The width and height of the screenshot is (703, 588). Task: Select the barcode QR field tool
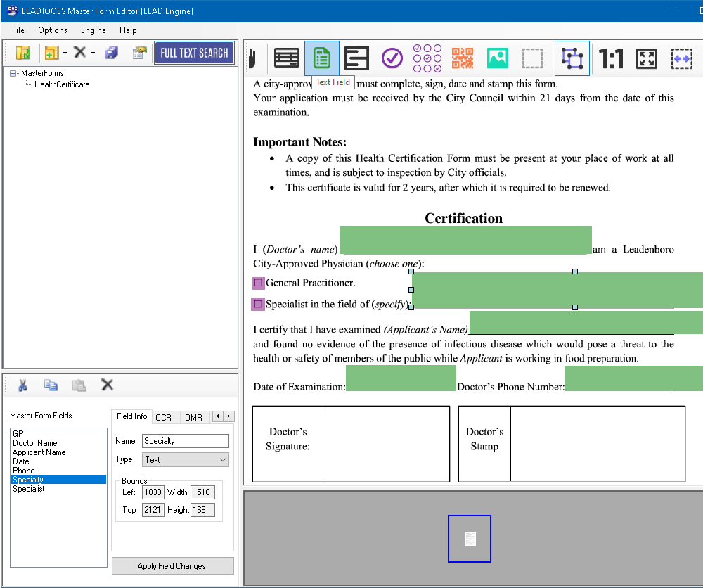(x=463, y=58)
